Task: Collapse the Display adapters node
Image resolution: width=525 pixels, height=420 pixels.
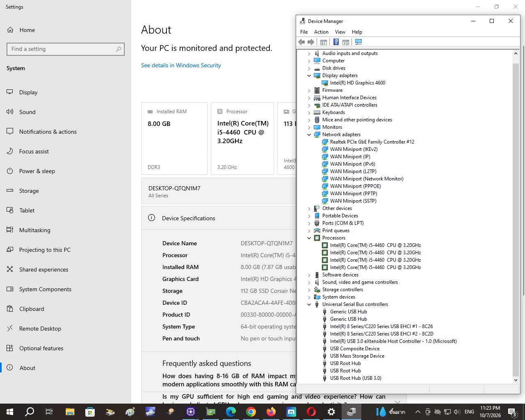Action: 309,75
